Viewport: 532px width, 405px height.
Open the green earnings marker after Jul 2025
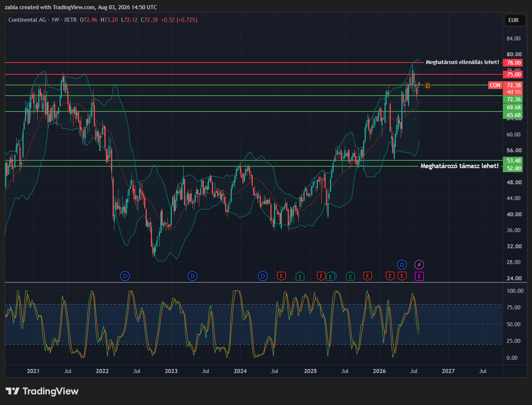[350, 276]
